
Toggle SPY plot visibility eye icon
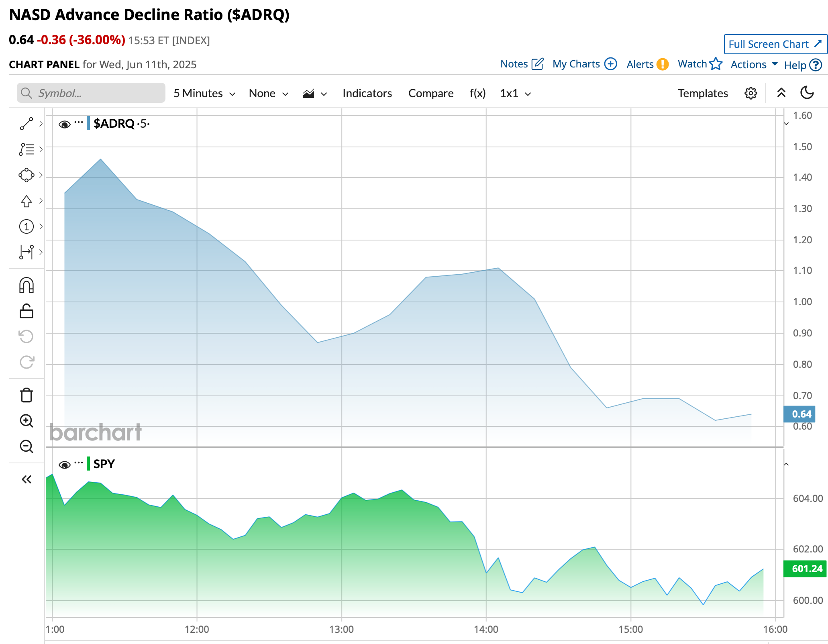tap(64, 465)
